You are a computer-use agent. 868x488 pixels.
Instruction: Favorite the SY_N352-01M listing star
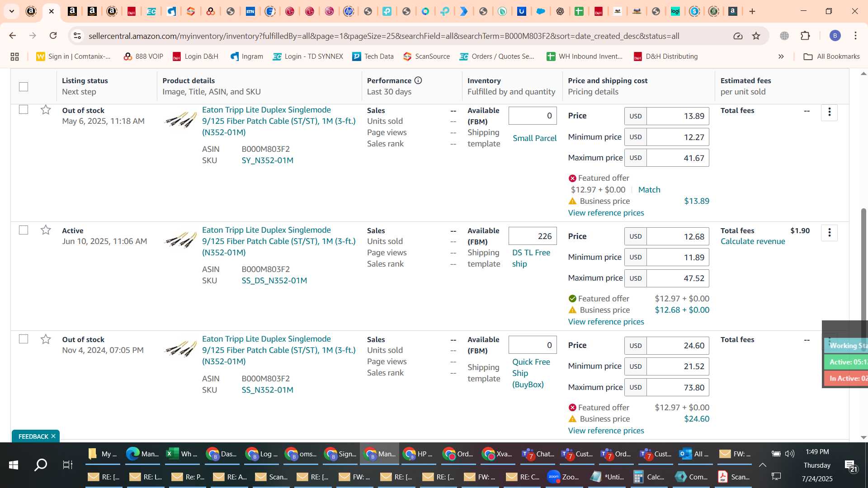coord(46,110)
